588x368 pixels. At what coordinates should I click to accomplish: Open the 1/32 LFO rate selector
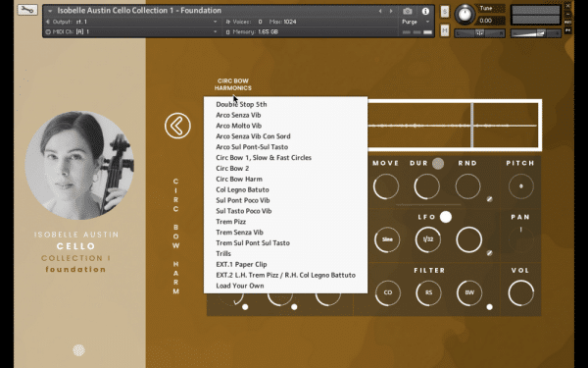[428, 239]
